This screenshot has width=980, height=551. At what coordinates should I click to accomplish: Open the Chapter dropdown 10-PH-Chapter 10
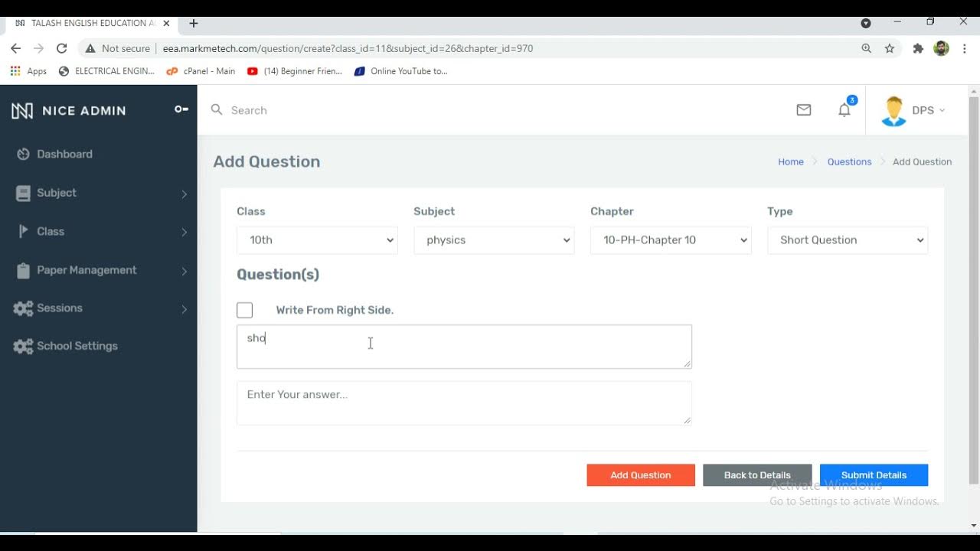(x=671, y=240)
